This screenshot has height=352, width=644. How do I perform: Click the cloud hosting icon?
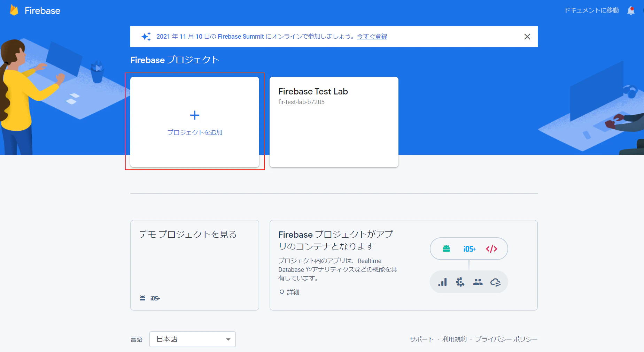(495, 282)
